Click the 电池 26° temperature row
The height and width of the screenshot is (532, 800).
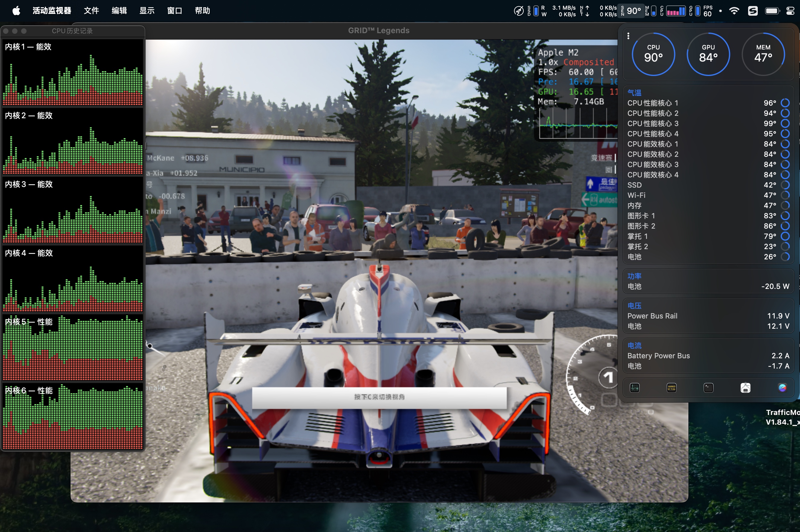click(708, 257)
